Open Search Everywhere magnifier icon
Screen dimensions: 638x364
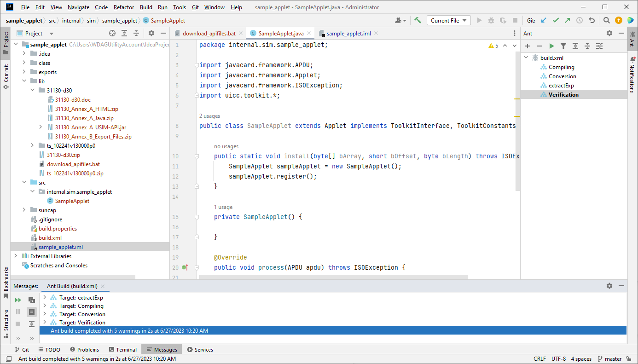607,20
